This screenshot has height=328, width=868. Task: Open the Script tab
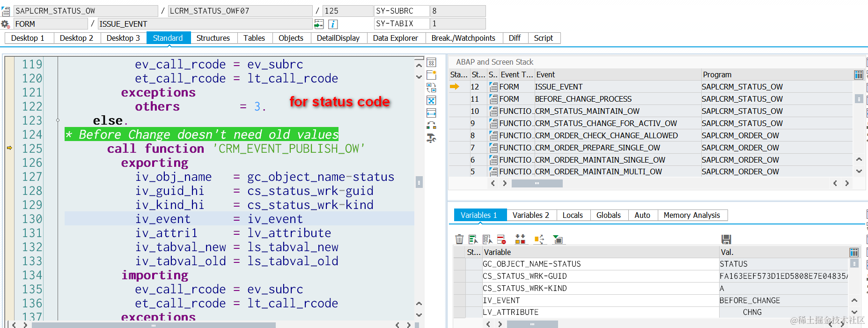tap(544, 38)
